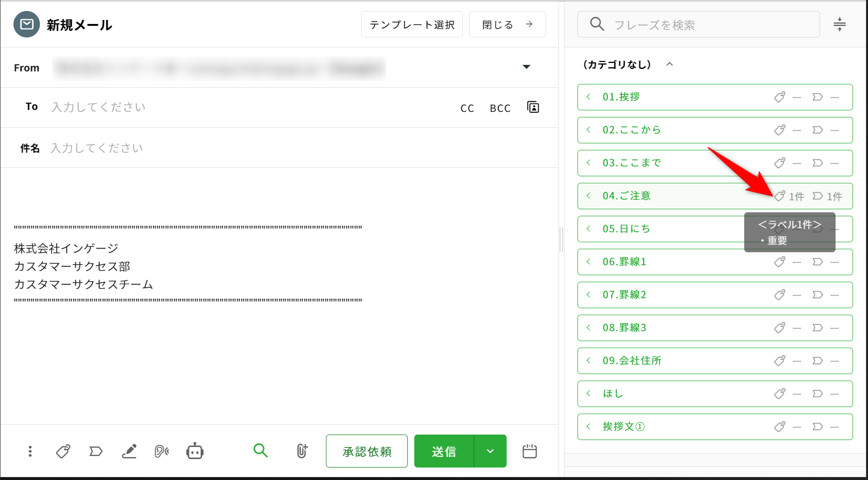Open the three-dot more options menu
The height and width of the screenshot is (480, 868).
coord(30,452)
